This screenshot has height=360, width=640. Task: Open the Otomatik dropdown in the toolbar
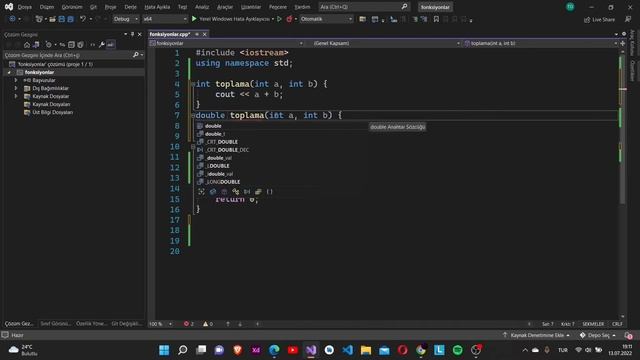[x=326, y=19]
